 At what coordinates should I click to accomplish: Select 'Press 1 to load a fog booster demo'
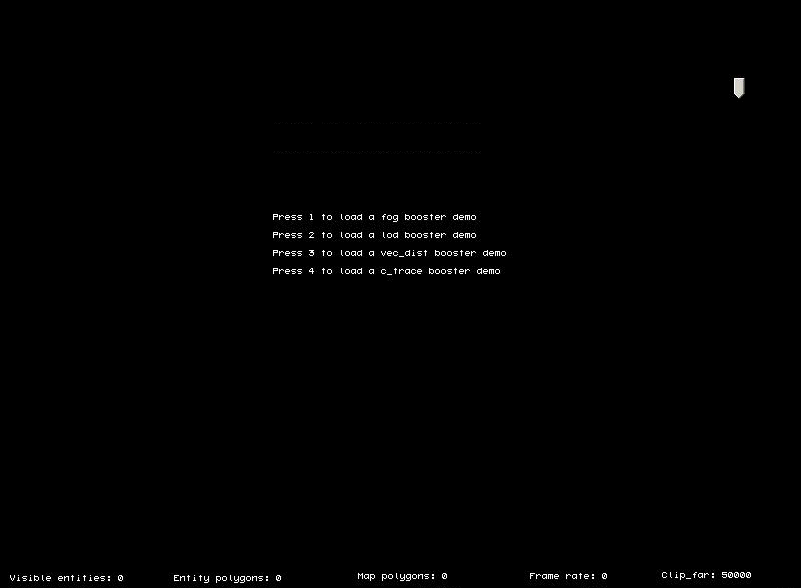click(x=374, y=217)
